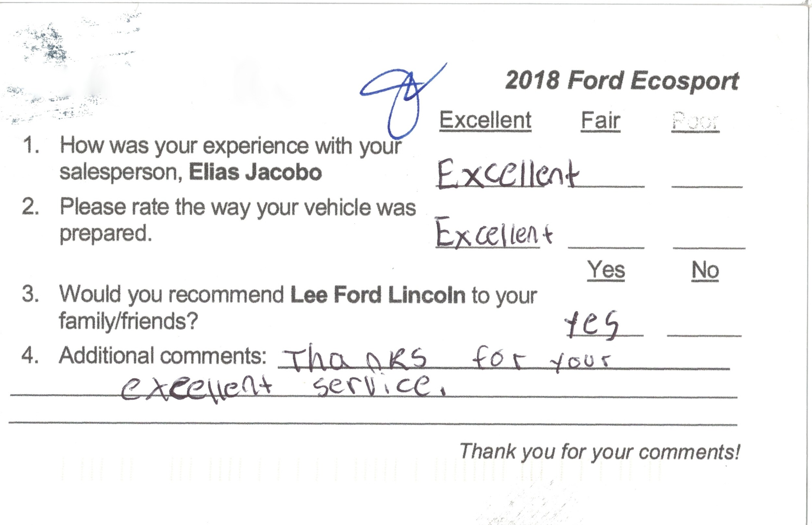The height and width of the screenshot is (525, 812).
Task: Click the faded Poor column header
Action: [695, 121]
